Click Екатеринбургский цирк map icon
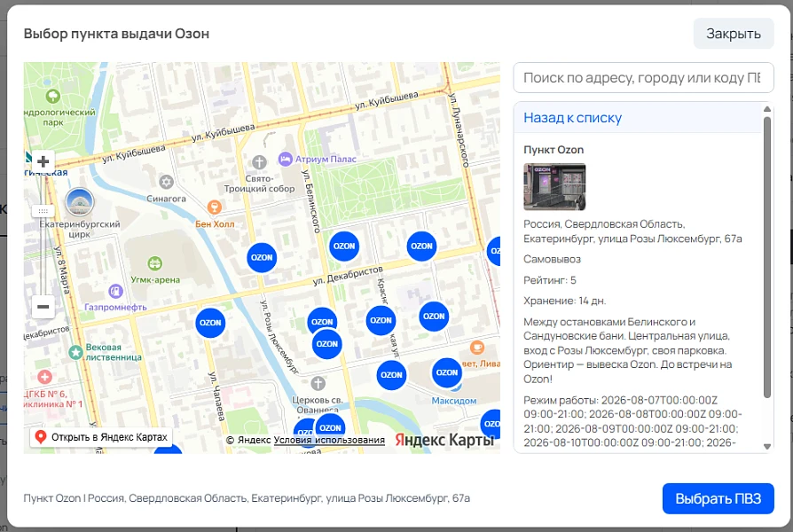793x532 pixels. [80, 202]
